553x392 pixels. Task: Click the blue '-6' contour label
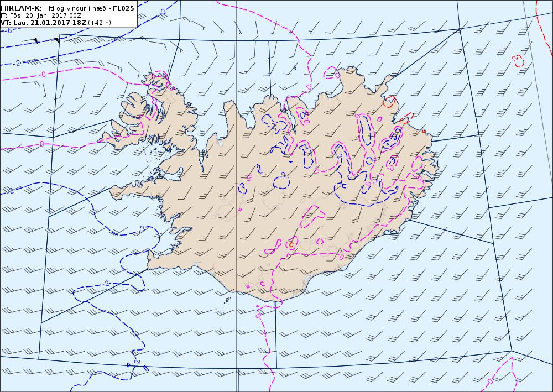coord(9,30)
